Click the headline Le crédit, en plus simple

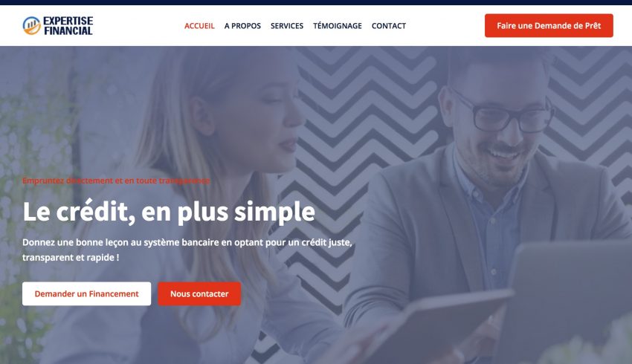(169, 212)
